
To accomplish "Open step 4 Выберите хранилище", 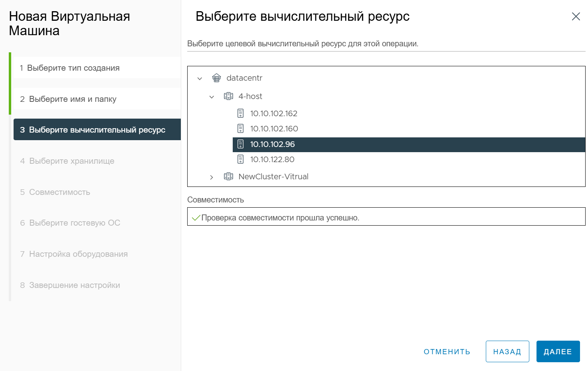I will coord(97,161).
